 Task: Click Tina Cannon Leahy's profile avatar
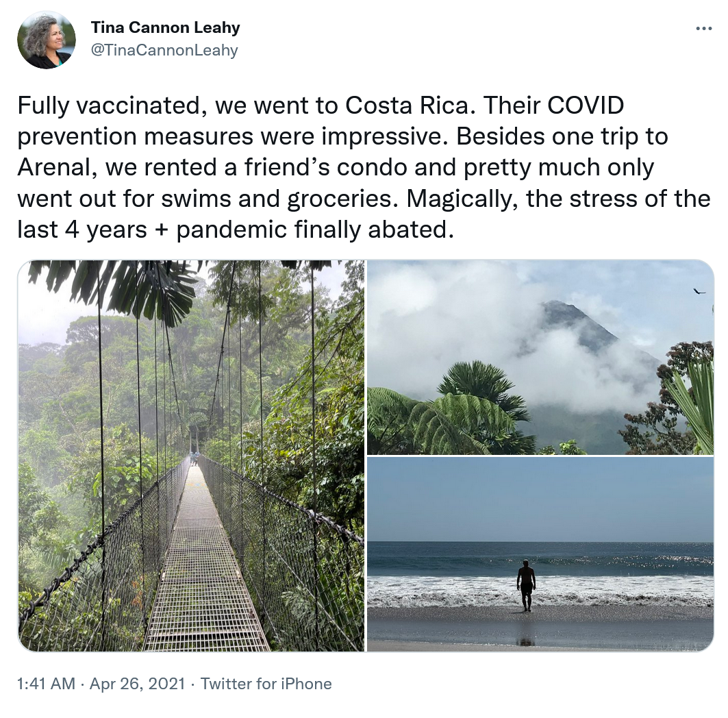pos(47,40)
